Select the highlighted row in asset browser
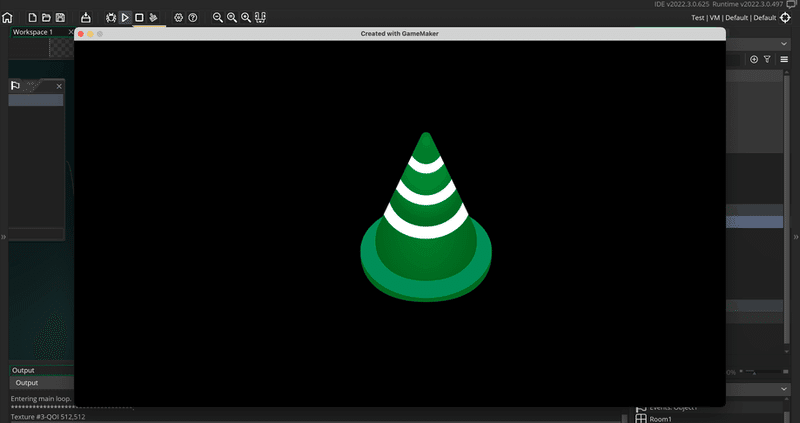Viewport: 800px width, 423px height. click(754, 222)
